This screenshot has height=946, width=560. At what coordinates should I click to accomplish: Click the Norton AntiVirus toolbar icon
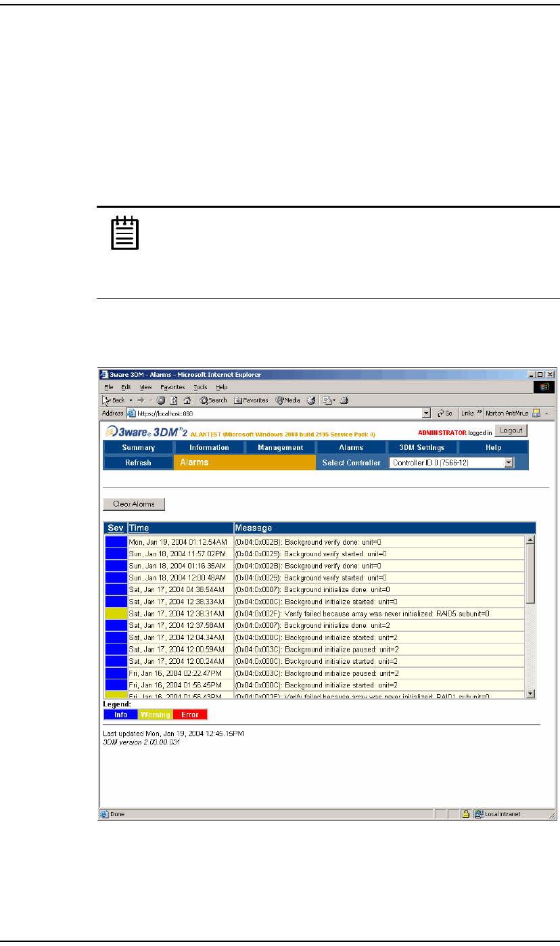click(x=537, y=413)
